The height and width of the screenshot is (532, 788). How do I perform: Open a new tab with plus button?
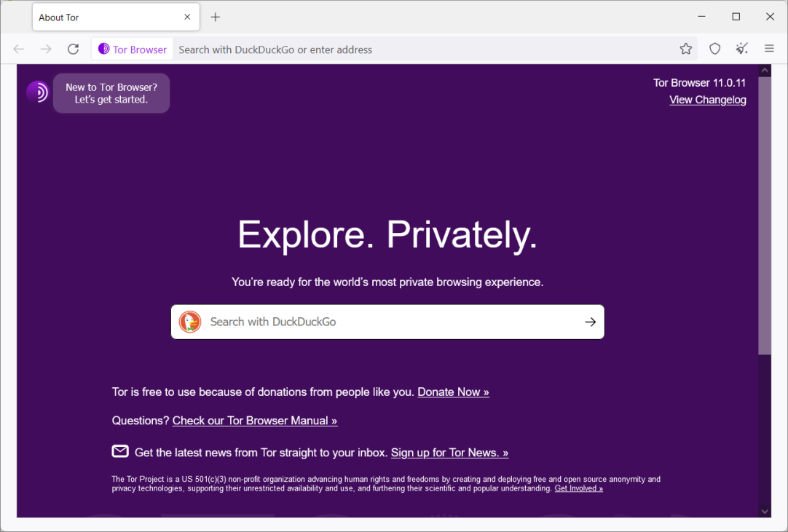[x=216, y=17]
